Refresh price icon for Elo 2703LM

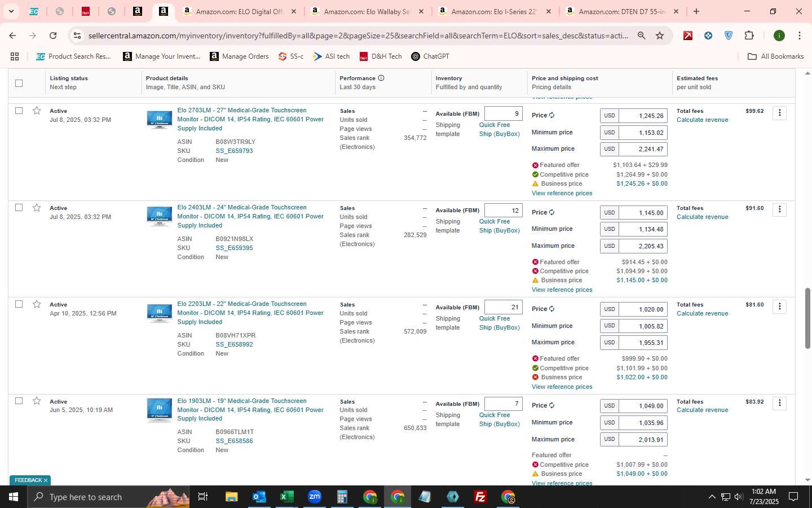click(551, 115)
